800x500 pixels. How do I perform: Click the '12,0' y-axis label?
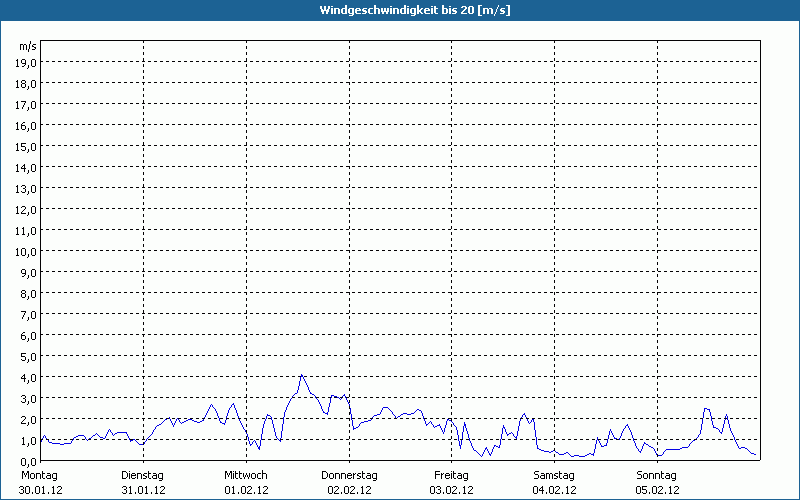pyautogui.click(x=26, y=210)
